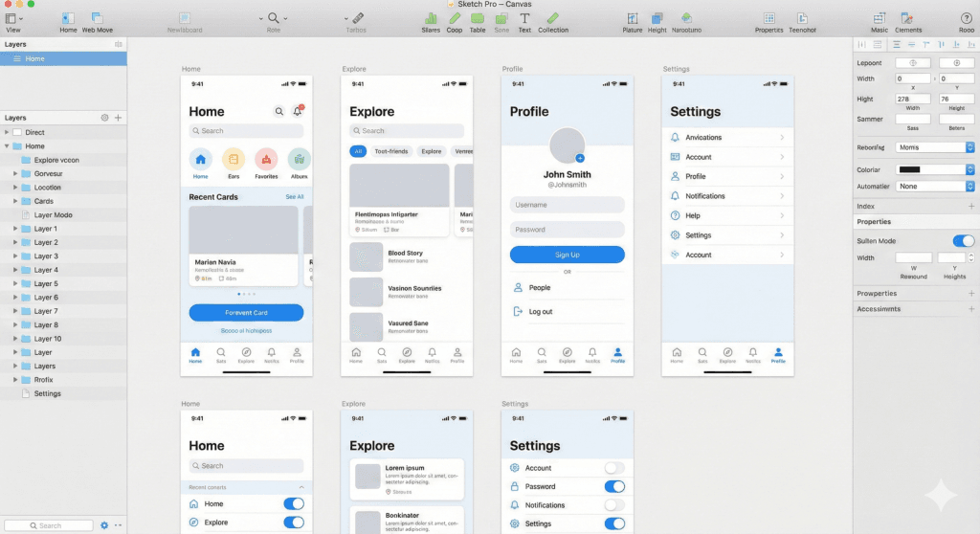Image resolution: width=980 pixels, height=534 pixels.
Task: Toggle the Password switch in bottom Settings artboard
Action: 614,486
